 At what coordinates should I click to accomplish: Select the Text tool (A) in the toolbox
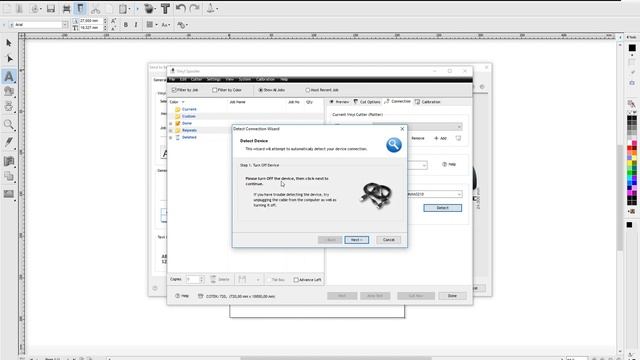coord(9,76)
